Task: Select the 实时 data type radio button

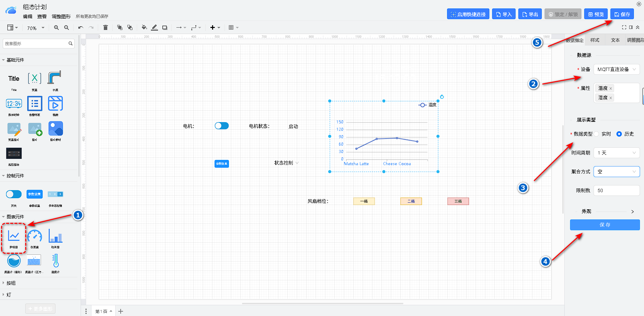Action: 597,134
